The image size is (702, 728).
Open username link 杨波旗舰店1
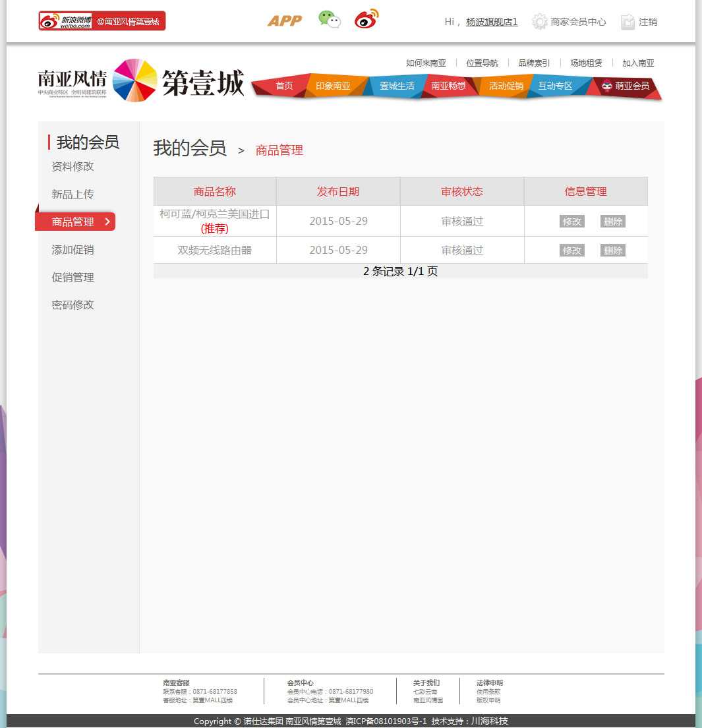tap(492, 22)
